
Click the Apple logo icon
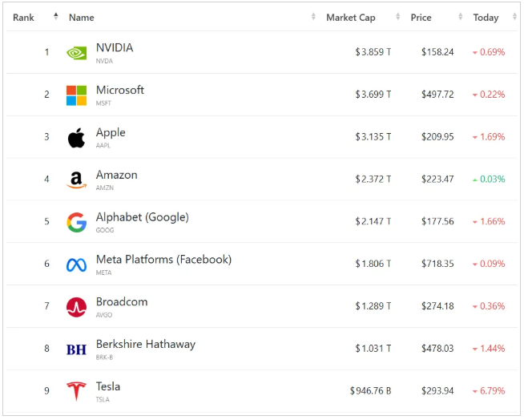pos(76,138)
